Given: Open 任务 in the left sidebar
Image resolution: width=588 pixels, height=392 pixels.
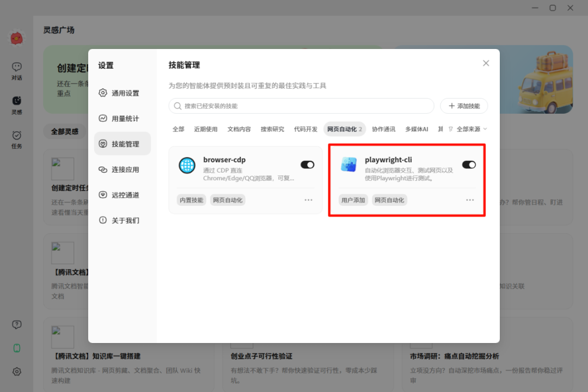Looking at the screenshot, I should click(x=16, y=139).
